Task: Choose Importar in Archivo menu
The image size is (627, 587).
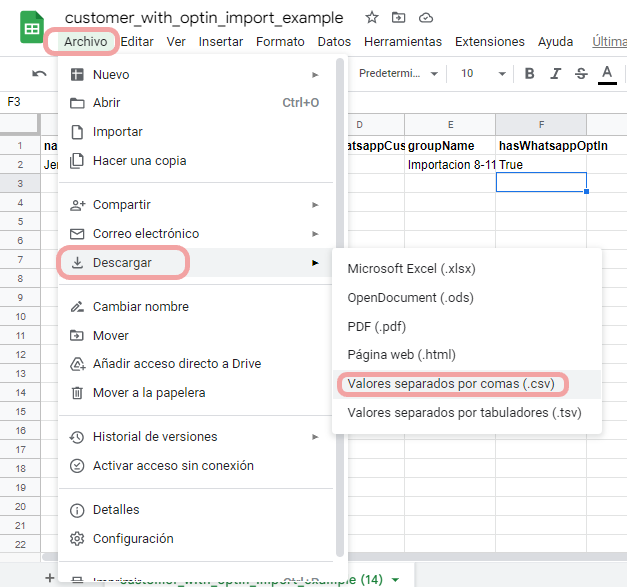Action: pos(196,132)
